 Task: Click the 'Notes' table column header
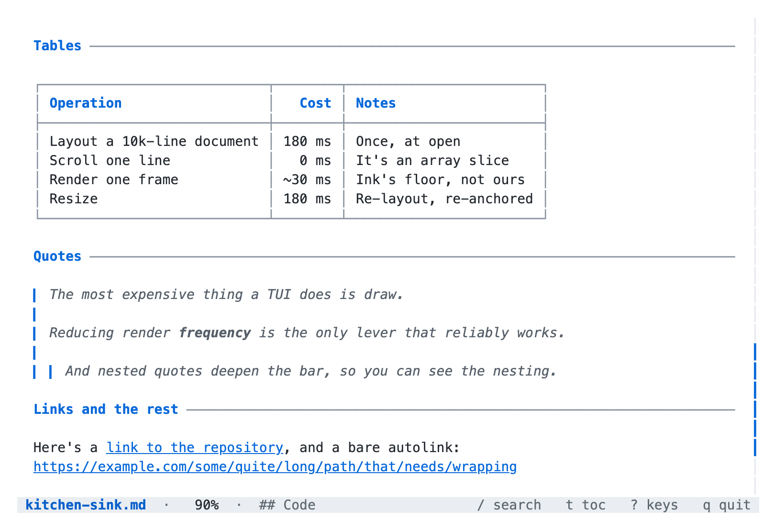376,103
